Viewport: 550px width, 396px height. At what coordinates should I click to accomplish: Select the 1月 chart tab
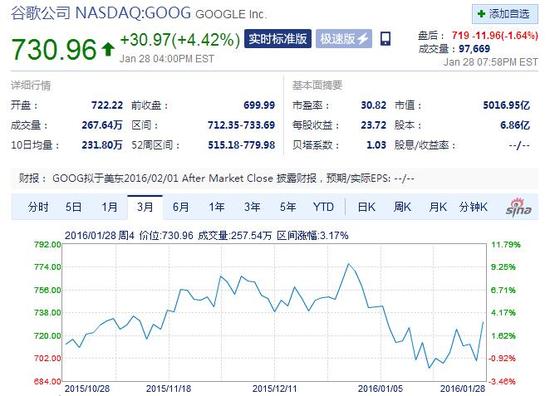(x=109, y=207)
